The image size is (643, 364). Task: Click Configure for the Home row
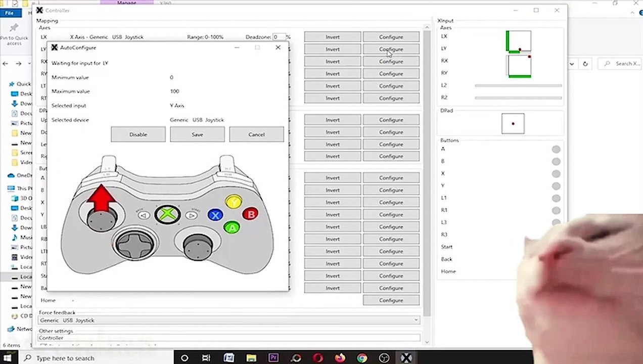(391, 300)
